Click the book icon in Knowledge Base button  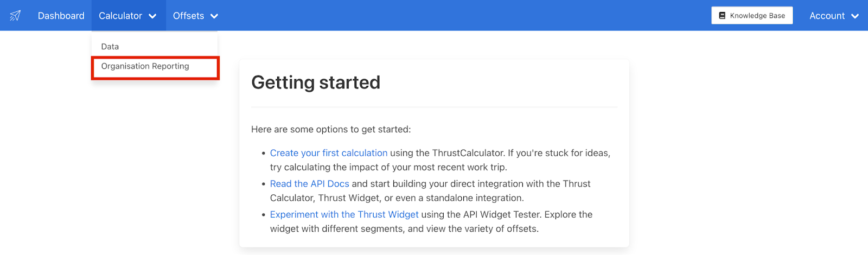coord(722,16)
